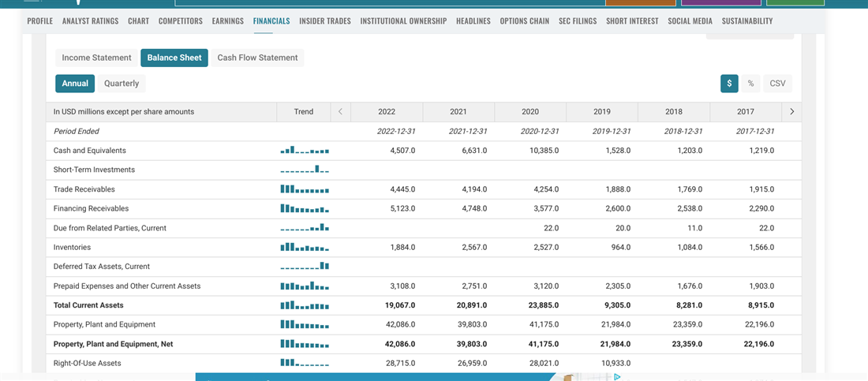
Task: Click the Total Current Assets trend chart
Action: tap(304, 305)
